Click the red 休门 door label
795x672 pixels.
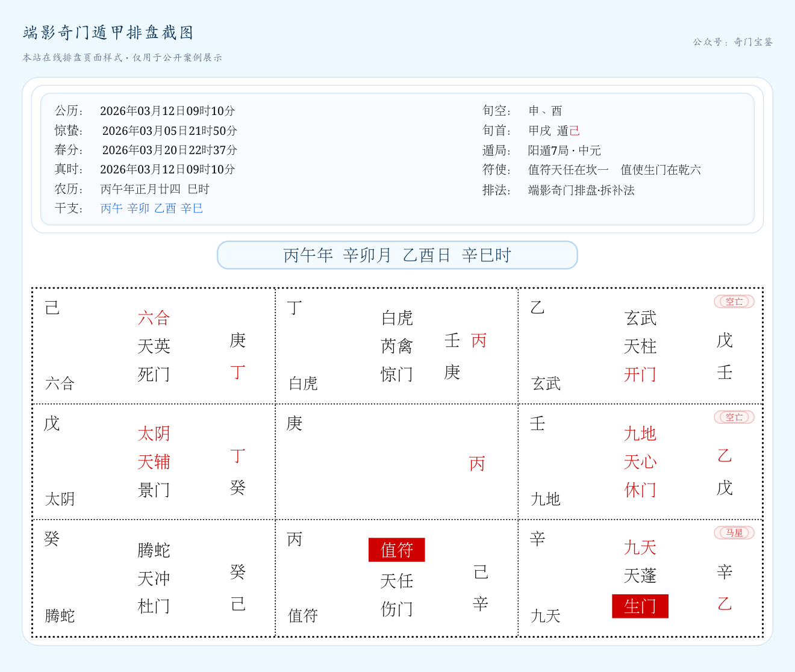click(640, 490)
